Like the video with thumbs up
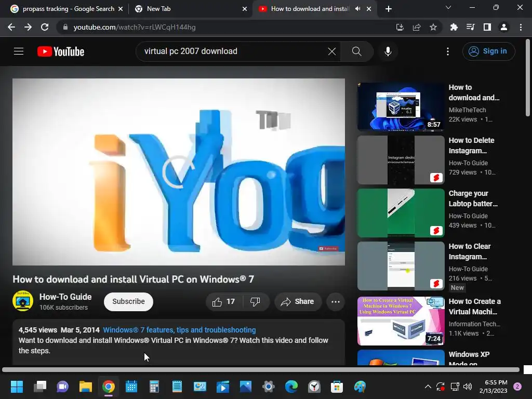 223,302
